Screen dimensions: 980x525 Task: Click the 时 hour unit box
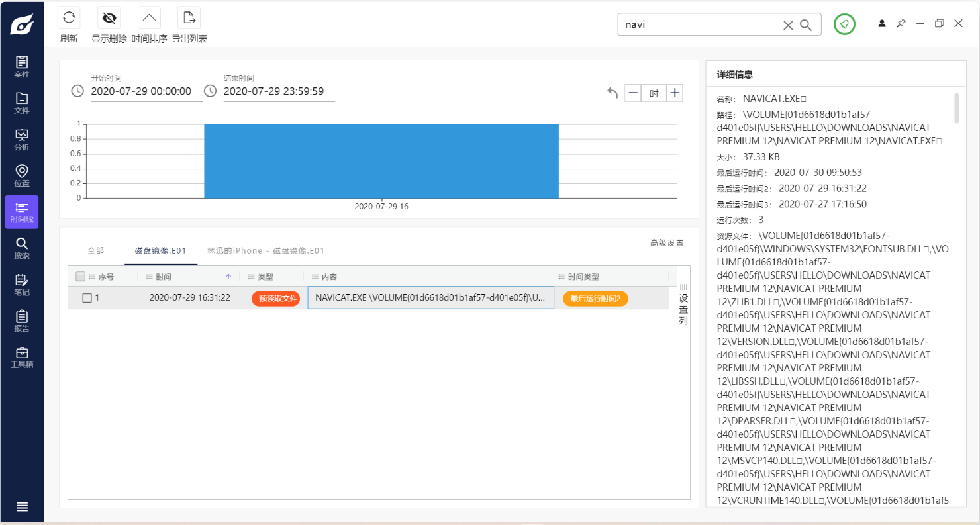pyautogui.click(x=654, y=93)
